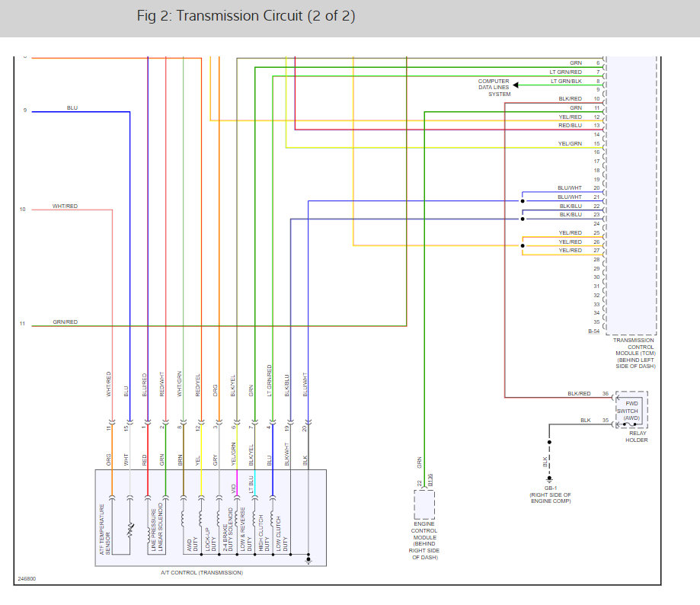Click the A/T CONTROL (TRANSMISSION) caption

point(202,572)
